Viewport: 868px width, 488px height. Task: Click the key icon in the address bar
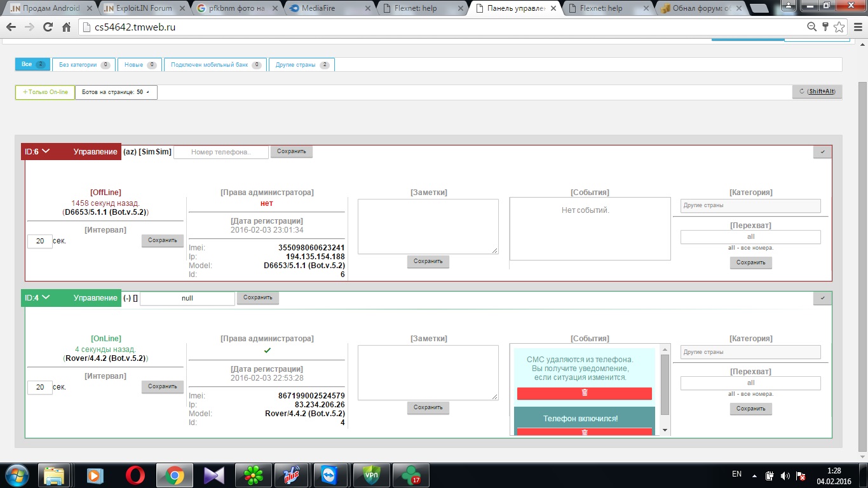825,27
